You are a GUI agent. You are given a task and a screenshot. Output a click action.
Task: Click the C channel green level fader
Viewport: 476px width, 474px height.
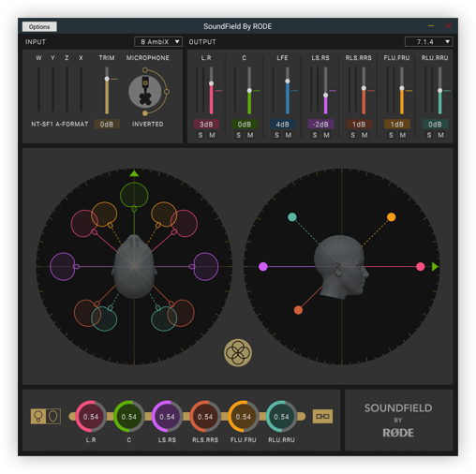(249, 91)
